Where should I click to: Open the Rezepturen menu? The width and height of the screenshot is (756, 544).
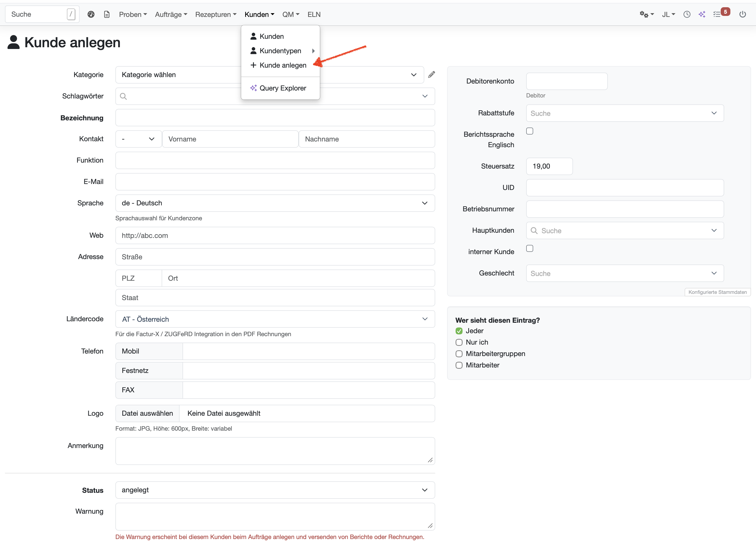[216, 14]
